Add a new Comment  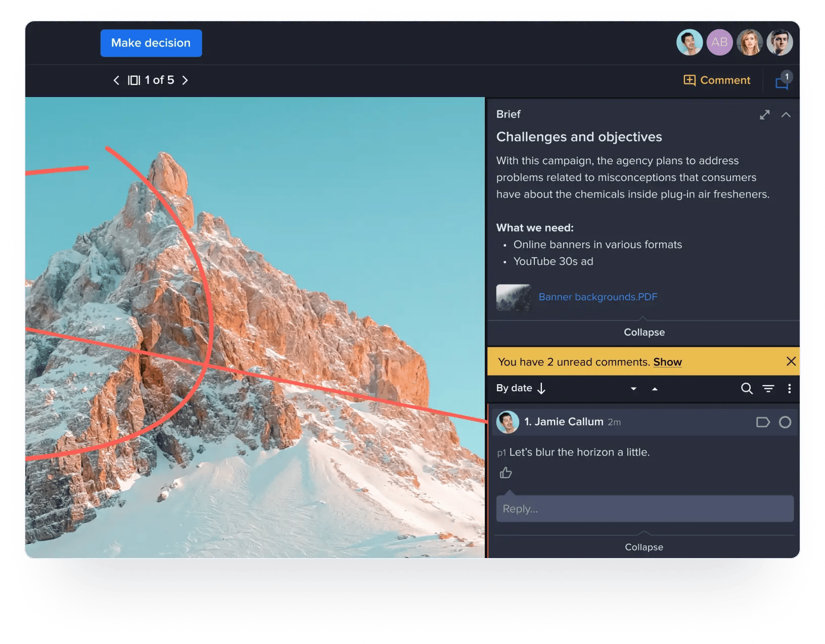pos(717,80)
